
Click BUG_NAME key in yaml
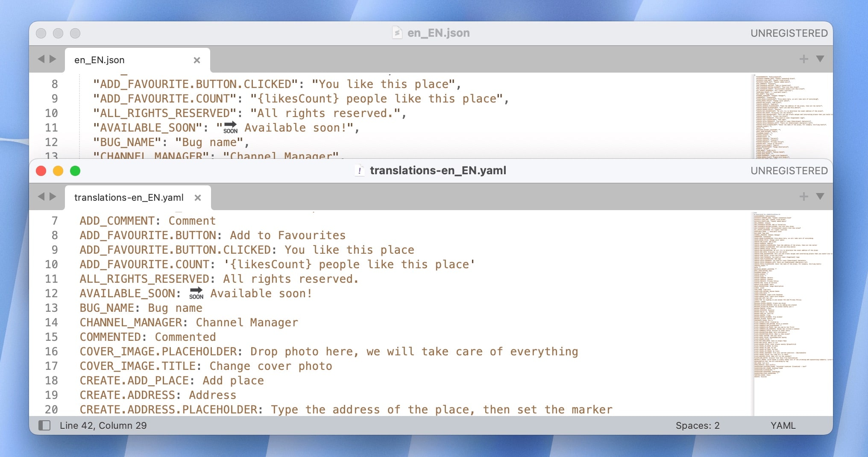point(107,308)
